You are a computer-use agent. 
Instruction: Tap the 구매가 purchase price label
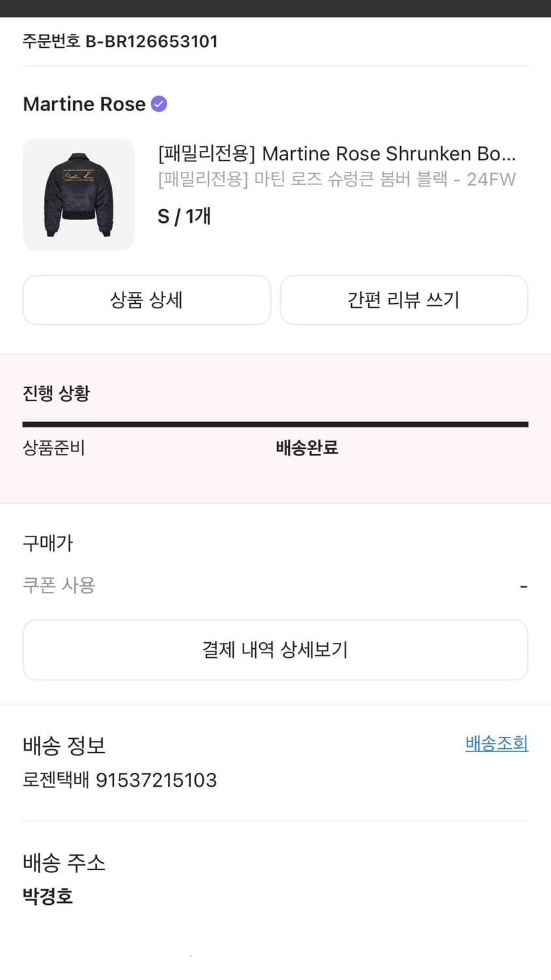(48, 543)
